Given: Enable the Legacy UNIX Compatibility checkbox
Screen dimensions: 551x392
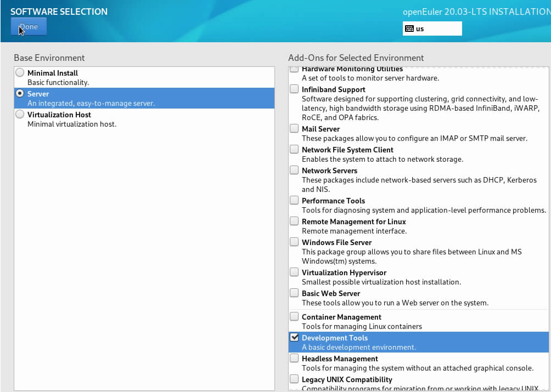Looking at the screenshot, I should (294, 379).
